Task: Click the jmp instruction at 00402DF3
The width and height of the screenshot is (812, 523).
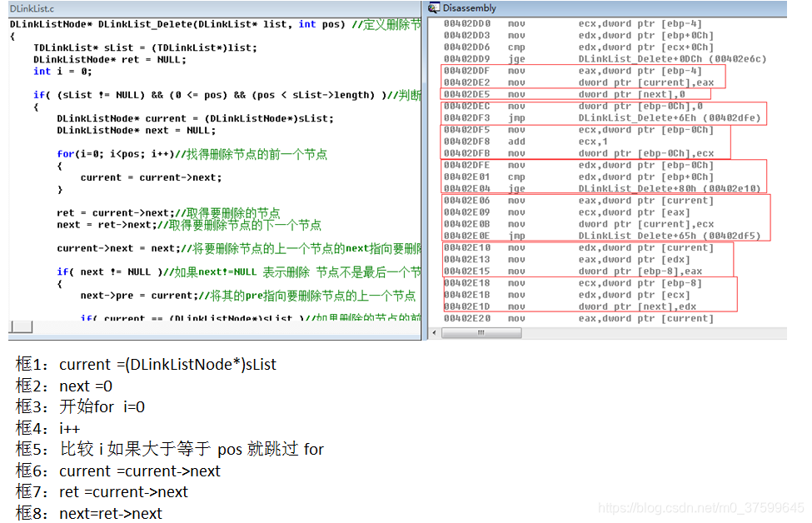Action: [x=602, y=118]
